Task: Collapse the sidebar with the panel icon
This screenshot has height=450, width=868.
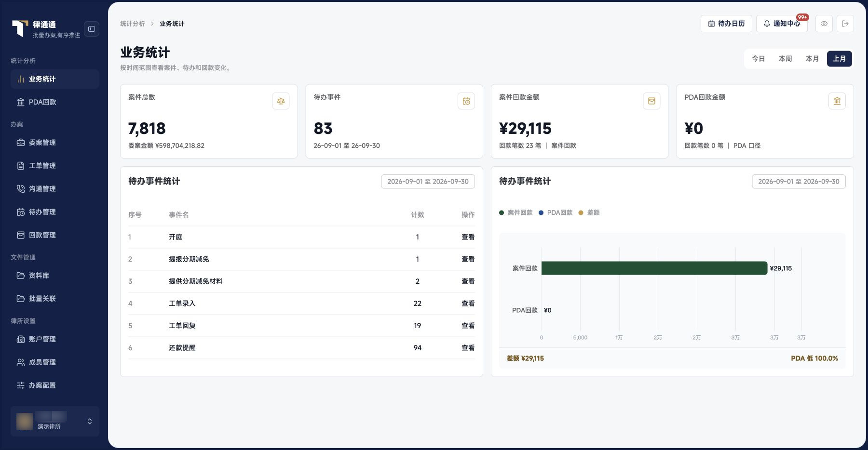Action: (92, 29)
